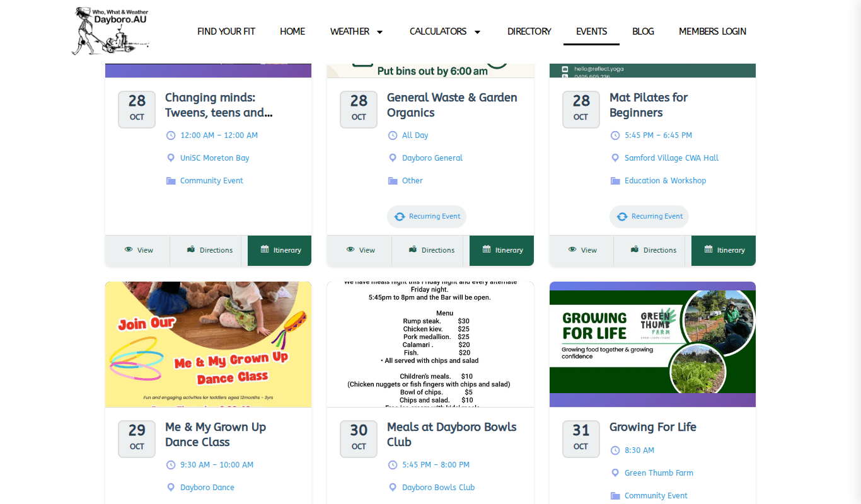Click the location pin beside UniSC Moreton Bay

point(170,158)
